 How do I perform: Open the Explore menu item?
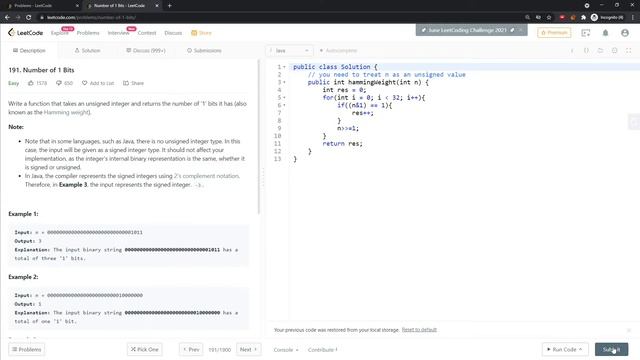(60, 33)
